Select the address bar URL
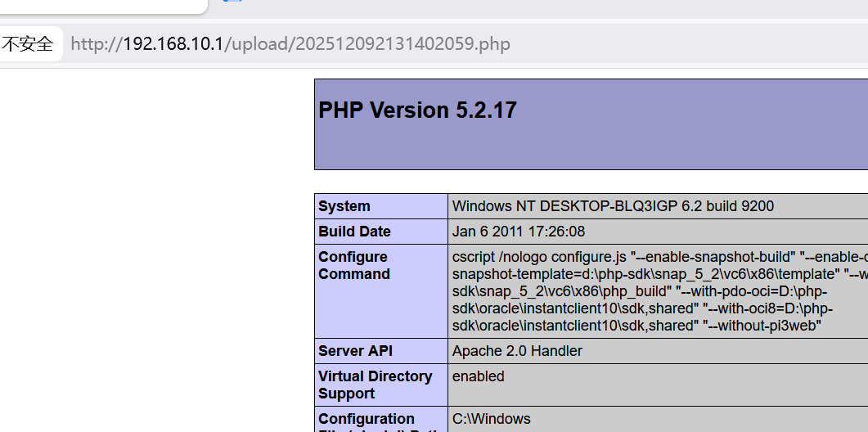Viewport: 868px width, 432px height. click(x=290, y=43)
